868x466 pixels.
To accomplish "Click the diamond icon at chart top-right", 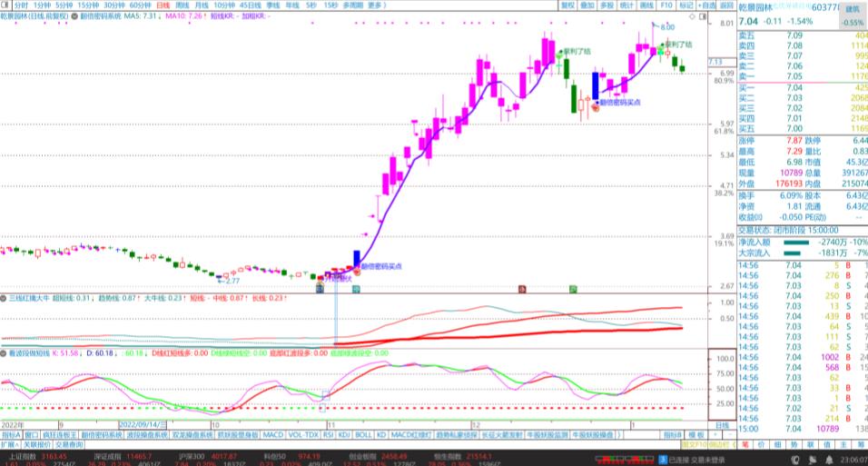I will pos(692,16).
